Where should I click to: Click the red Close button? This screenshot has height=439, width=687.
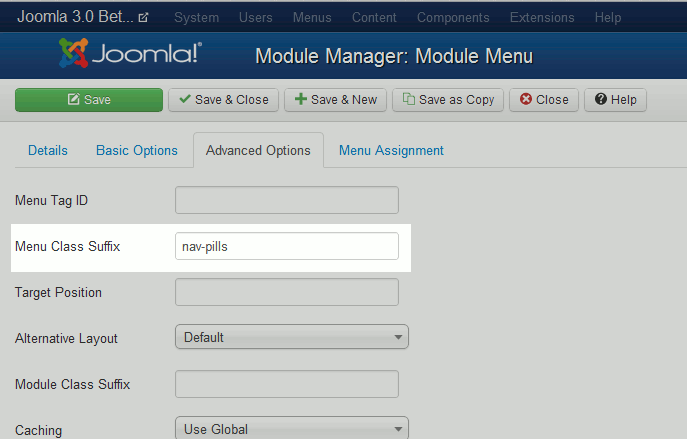tap(543, 100)
